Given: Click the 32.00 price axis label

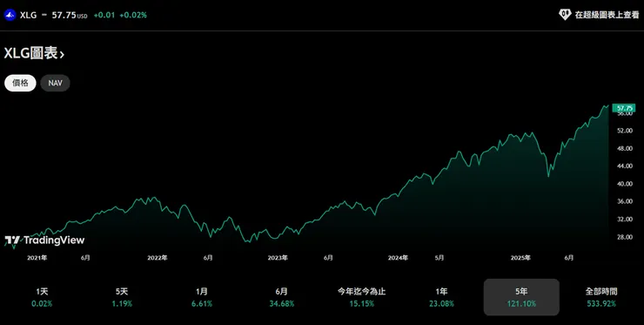Looking at the screenshot, I should 625,220.
